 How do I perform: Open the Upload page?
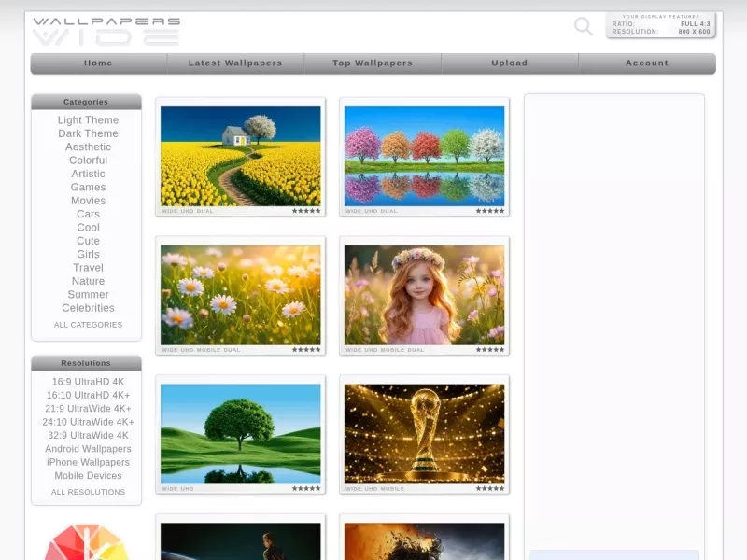pyautogui.click(x=510, y=63)
